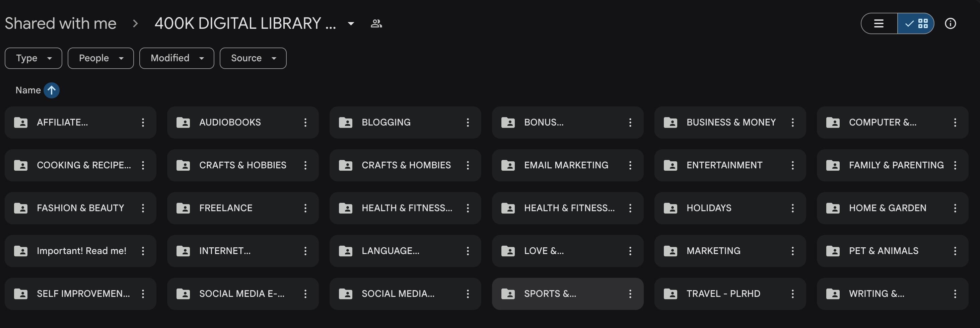This screenshot has width=980, height=328.
Task: Open more actions for AFFILIATE folder
Action: point(143,122)
